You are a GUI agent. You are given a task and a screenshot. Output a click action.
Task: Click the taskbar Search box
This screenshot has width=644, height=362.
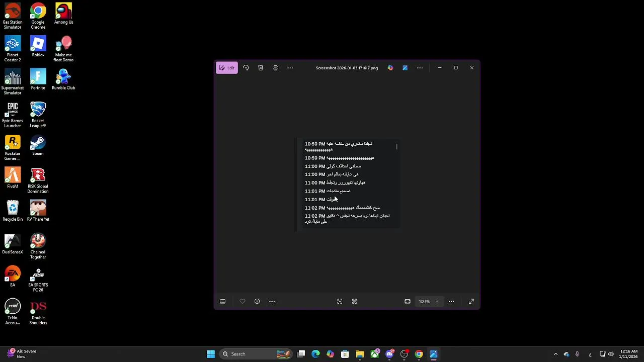(x=256, y=354)
